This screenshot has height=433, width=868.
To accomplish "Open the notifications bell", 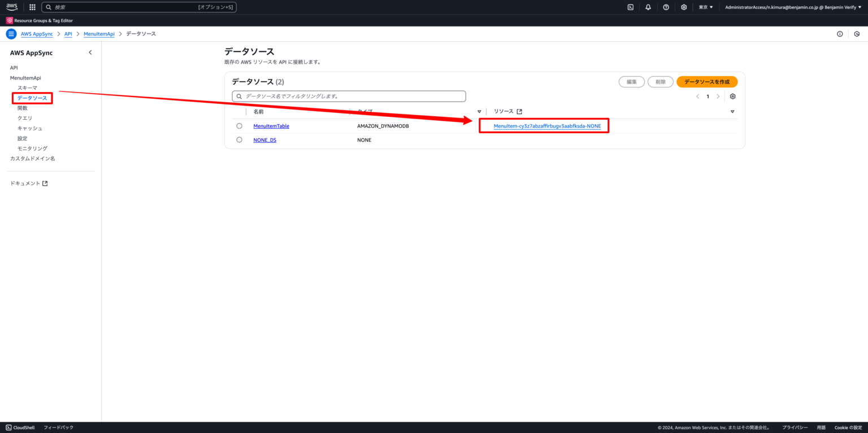I will click(x=648, y=7).
